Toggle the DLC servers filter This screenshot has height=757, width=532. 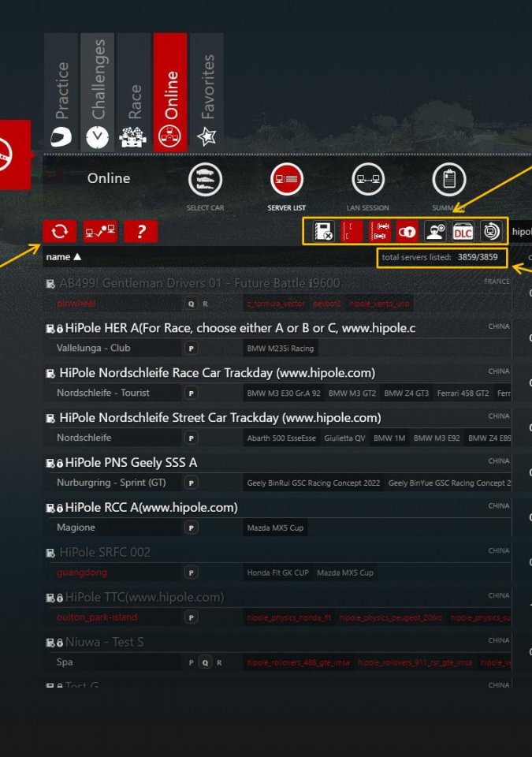[463, 231]
